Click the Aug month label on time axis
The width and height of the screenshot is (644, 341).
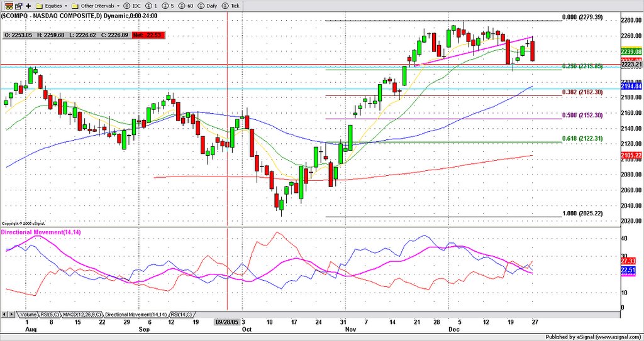(x=31, y=329)
